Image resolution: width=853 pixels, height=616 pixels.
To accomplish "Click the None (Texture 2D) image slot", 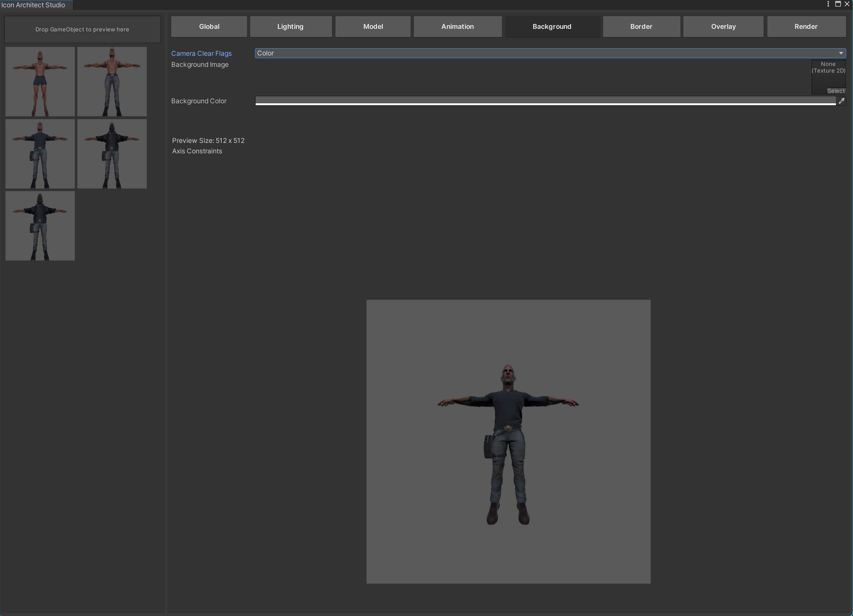I will [x=828, y=75].
